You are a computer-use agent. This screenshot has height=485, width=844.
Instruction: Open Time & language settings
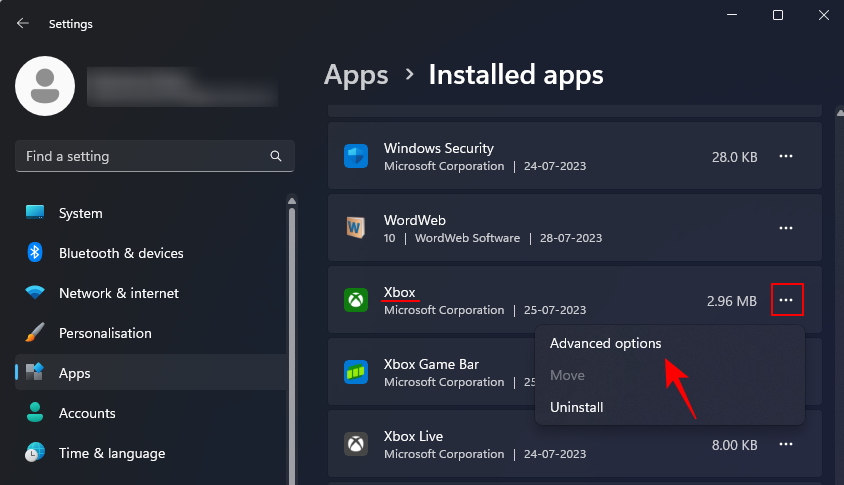[x=151, y=453]
